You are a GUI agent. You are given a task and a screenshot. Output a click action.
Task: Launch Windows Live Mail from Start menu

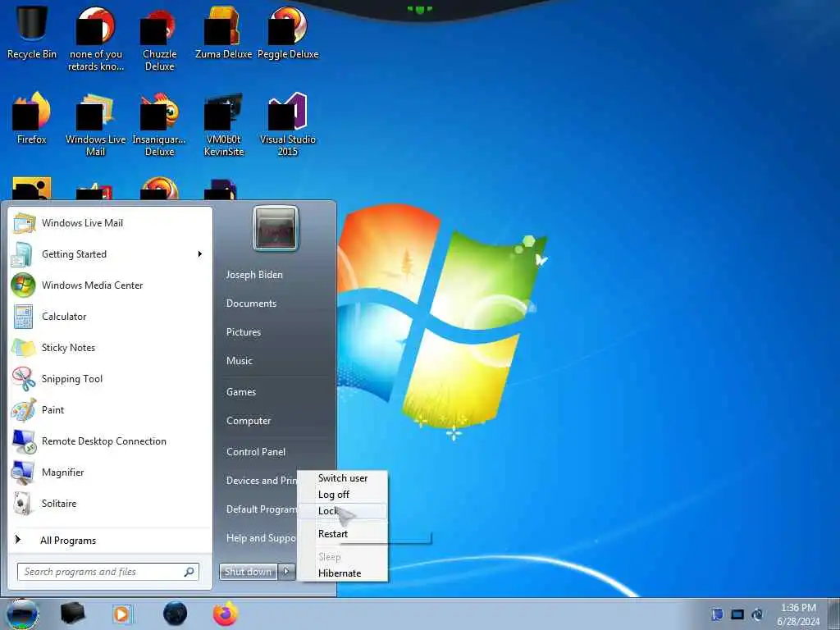111,223
